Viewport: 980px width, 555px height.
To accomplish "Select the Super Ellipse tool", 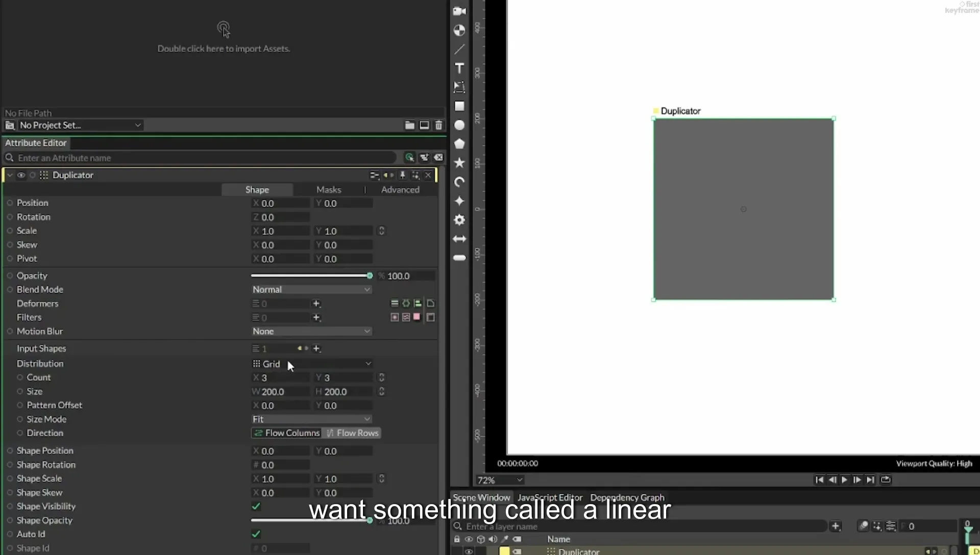I will click(x=459, y=200).
